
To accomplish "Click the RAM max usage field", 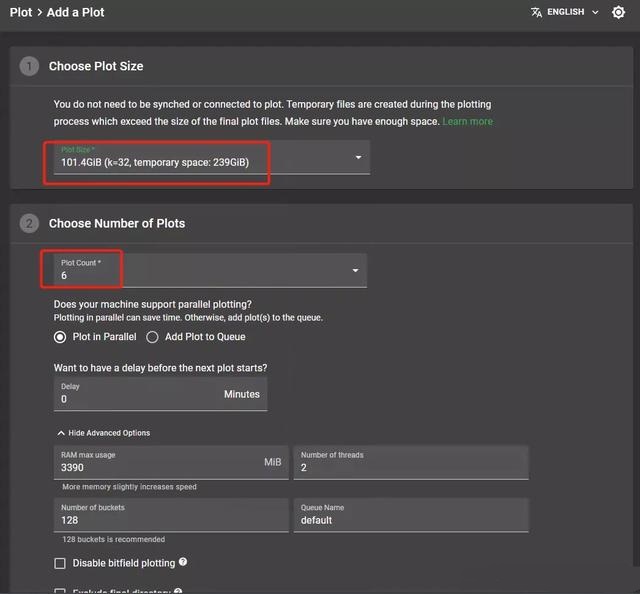I will point(171,463).
